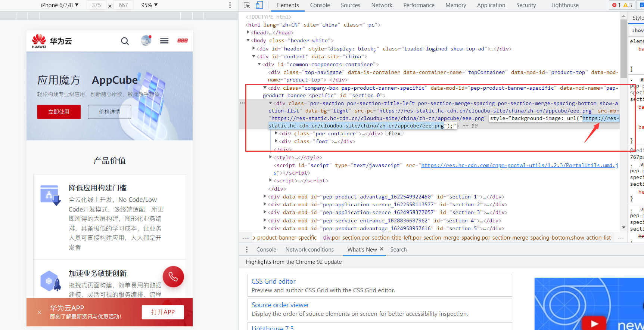Click the 加速业务敏捷创新 feature icon
The height and width of the screenshot is (330, 644).
click(50, 281)
